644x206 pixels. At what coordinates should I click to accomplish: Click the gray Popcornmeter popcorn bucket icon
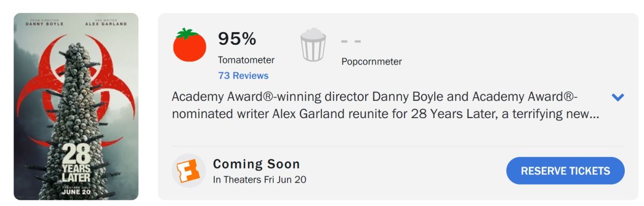click(313, 45)
